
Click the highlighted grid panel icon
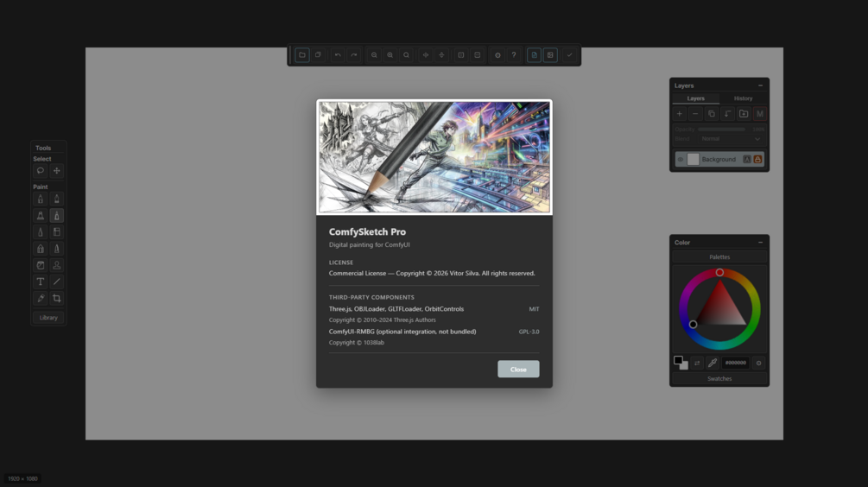coord(550,54)
